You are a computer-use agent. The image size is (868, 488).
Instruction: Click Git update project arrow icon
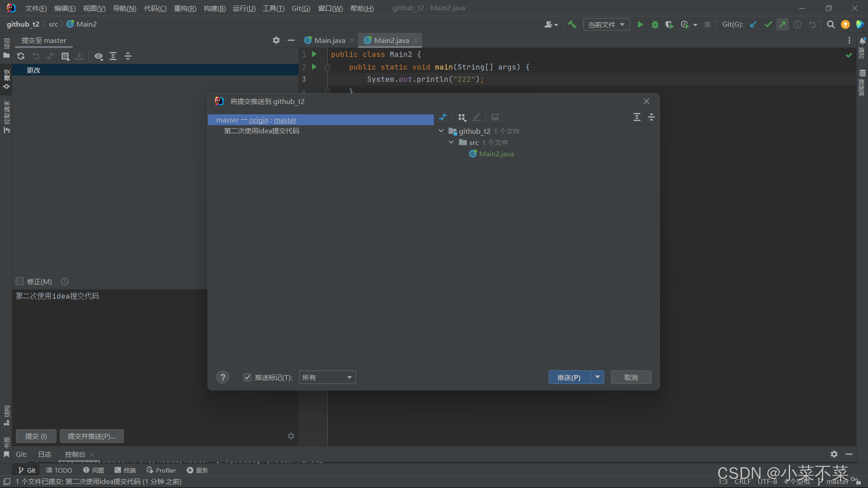pos(753,24)
